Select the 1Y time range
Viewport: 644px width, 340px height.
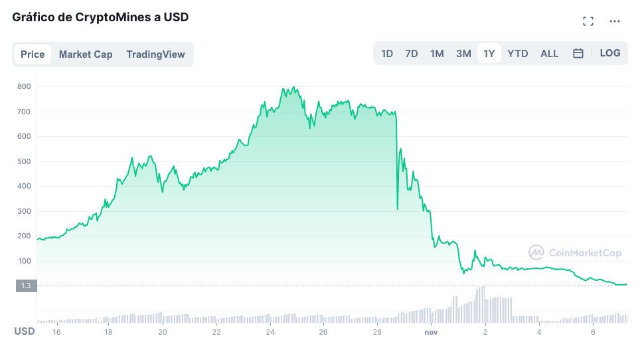(x=489, y=53)
